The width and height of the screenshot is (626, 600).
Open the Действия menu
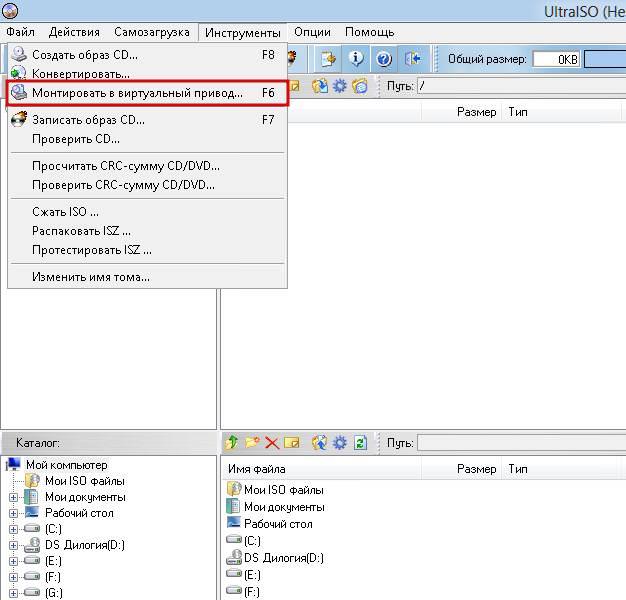[74, 32]
